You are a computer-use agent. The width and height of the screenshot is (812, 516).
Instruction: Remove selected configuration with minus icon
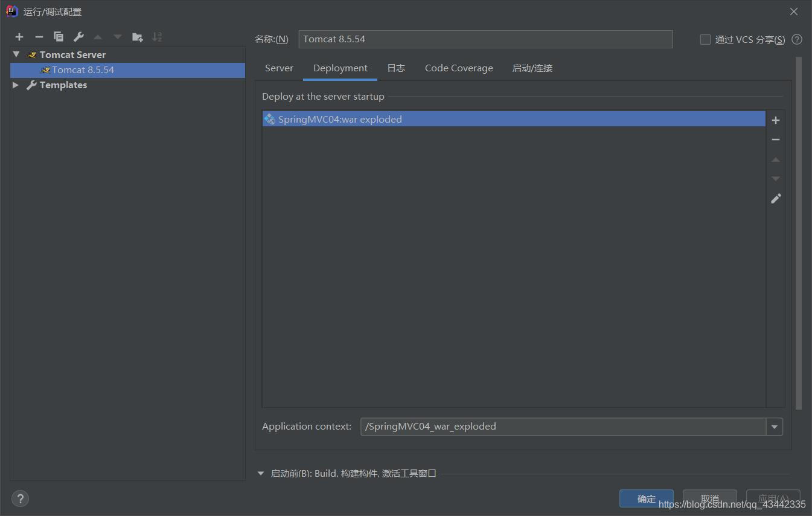coord(39,37)
